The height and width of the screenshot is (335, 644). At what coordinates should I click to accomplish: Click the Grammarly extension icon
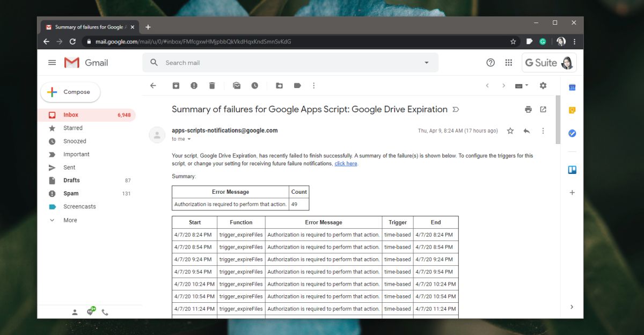coord(543,41)
